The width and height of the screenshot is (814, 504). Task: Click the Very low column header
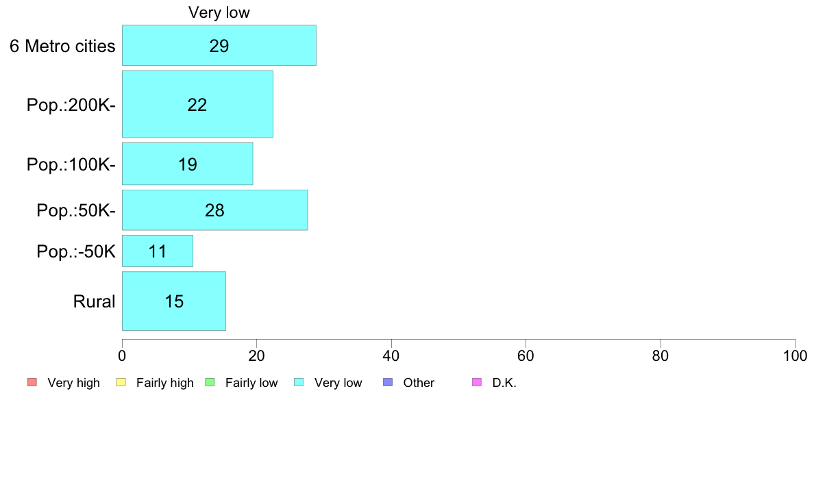[219, 12]
